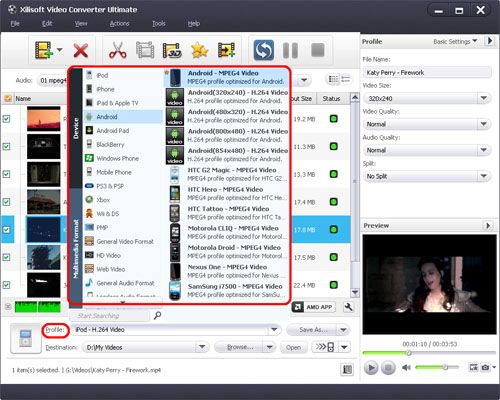Click the Add File toolbar icon
This screenshot has height=400, width=500.
(x=44, y=50)
